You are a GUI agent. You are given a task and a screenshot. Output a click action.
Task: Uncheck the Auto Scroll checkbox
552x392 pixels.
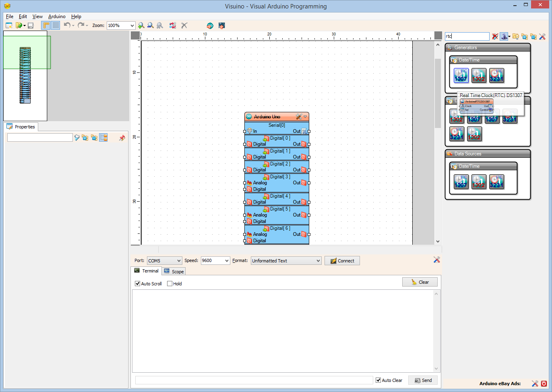138,283
